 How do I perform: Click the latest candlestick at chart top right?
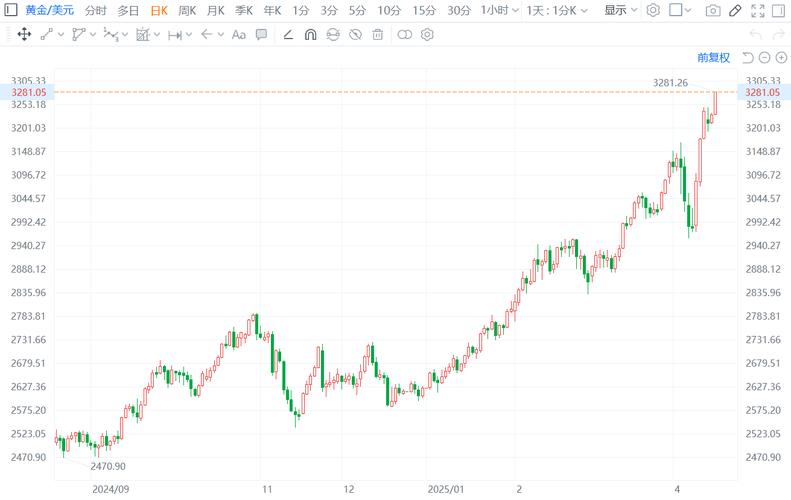[x=715, y=103]
